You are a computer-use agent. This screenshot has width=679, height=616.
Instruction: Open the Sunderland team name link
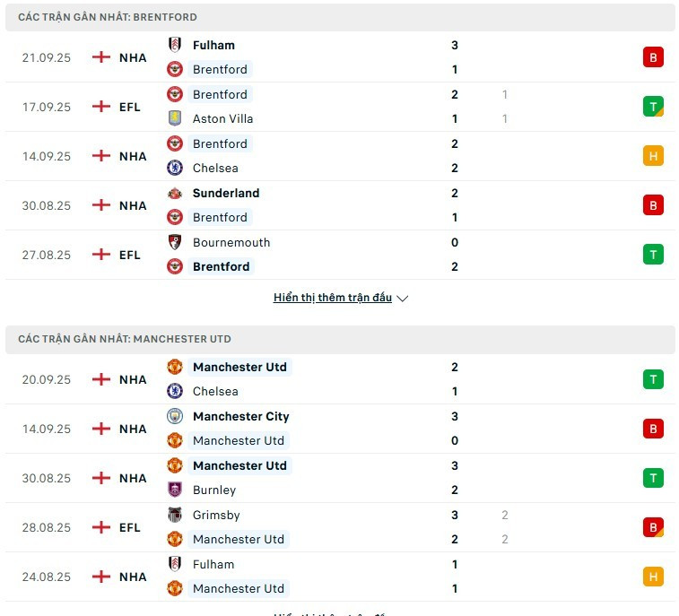(226, 193)
